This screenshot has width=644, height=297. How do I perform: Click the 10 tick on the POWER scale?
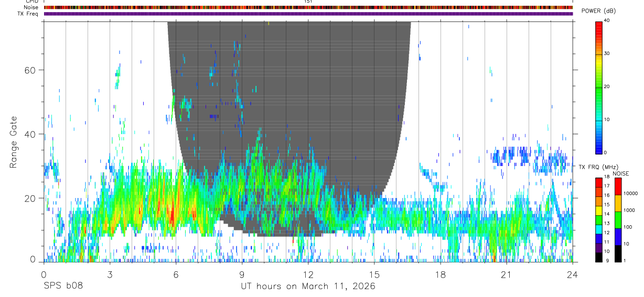(x=607, y=120)
